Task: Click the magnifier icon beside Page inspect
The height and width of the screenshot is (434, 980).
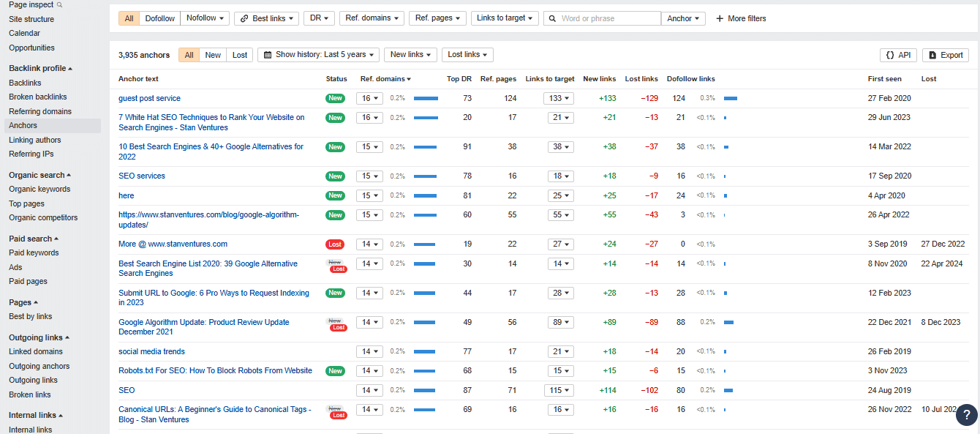Action: (60, 4)
